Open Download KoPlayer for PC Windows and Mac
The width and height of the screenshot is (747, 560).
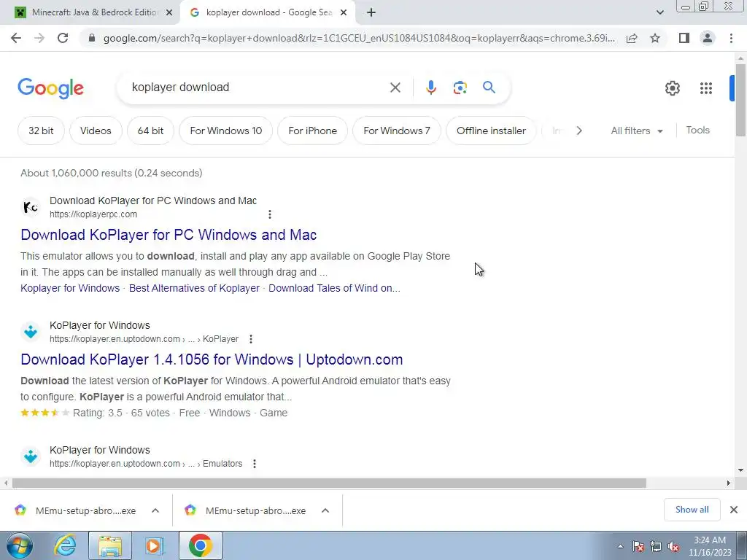(169, 235)
